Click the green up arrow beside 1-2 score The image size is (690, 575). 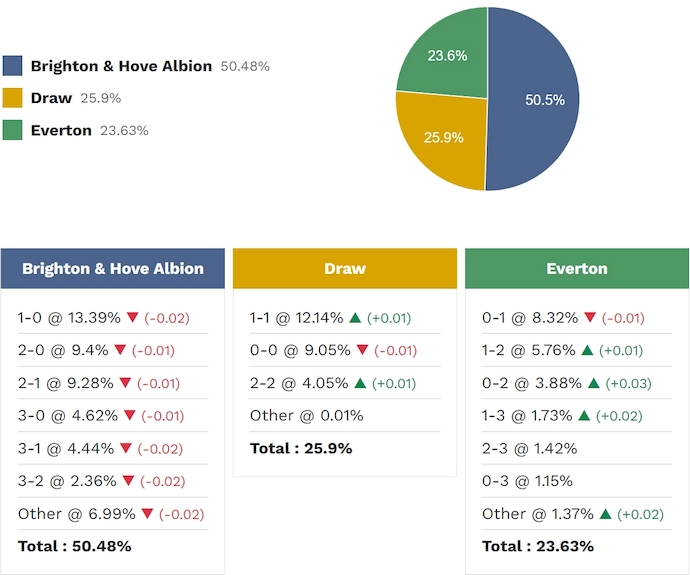pyautogui.click(x=587, y=351)
